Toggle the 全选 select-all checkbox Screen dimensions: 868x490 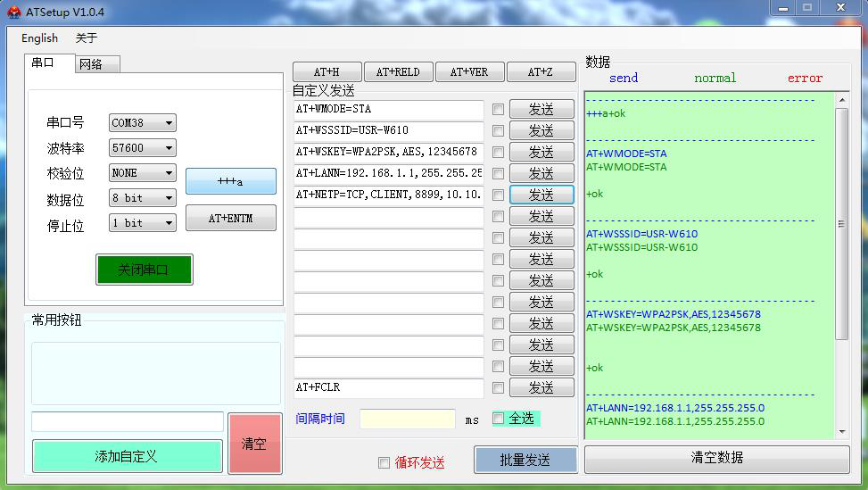point(498,418)
